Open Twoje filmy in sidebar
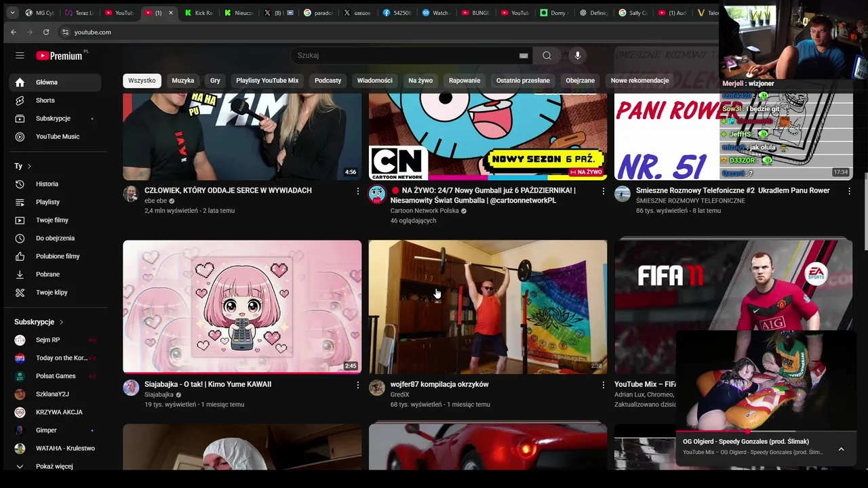The height and width of the screenshot is (488, 868). (55, 220)
